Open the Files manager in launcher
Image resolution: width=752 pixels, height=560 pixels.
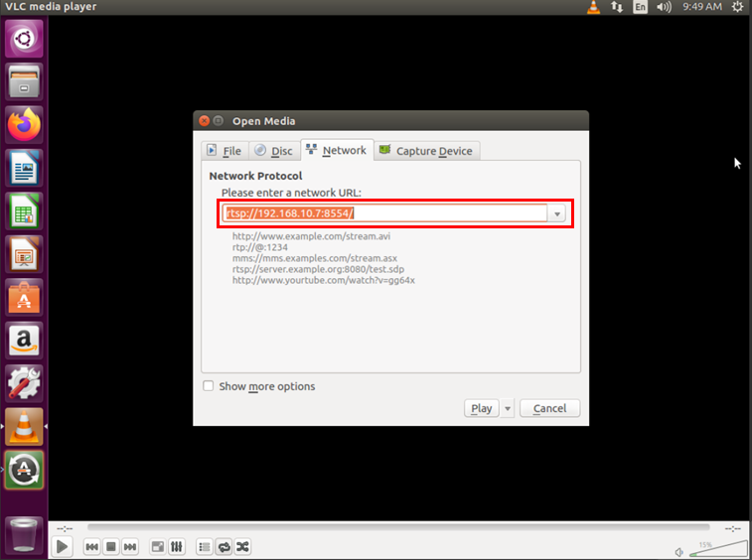24,81
